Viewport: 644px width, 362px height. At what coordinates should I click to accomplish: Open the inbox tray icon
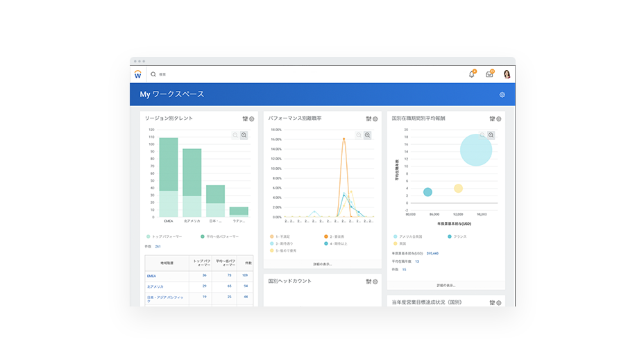489,74
